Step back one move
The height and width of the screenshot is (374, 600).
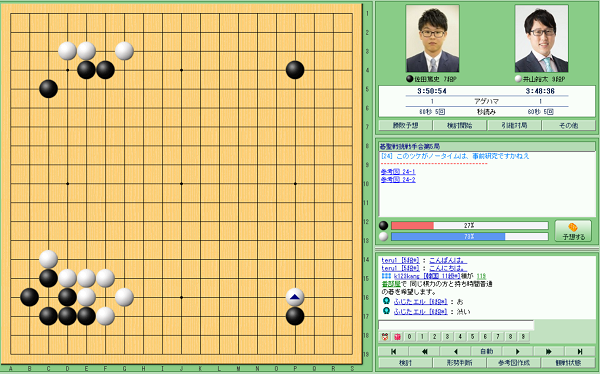(x=455, y=351)
